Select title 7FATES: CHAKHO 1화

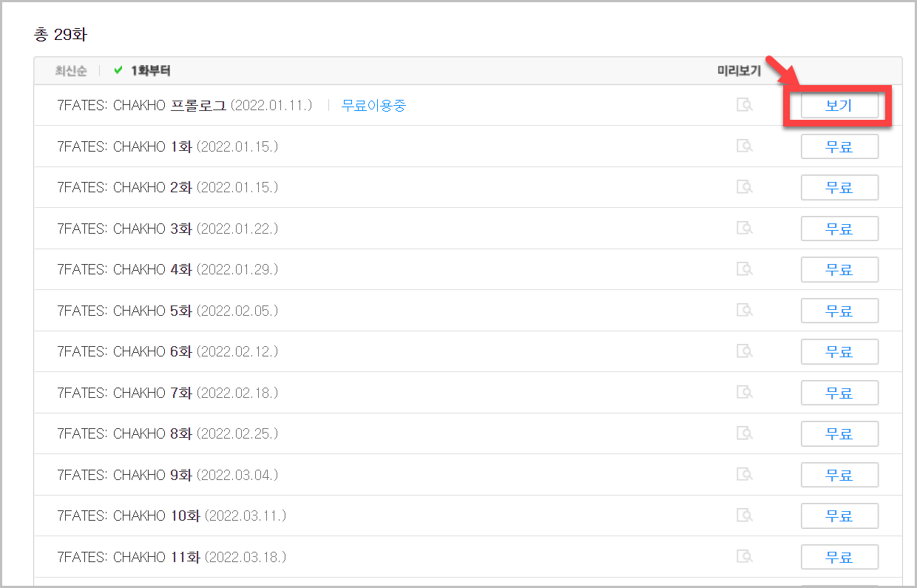click(124, 146)
